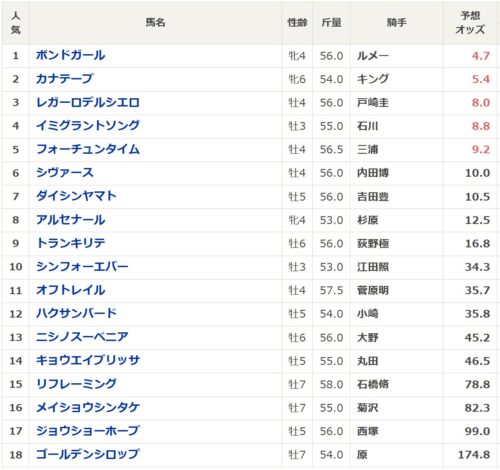This screenshot has width=500, height=470.
Task: Click the ニシノスーベニア link
Action: [82, 337]
